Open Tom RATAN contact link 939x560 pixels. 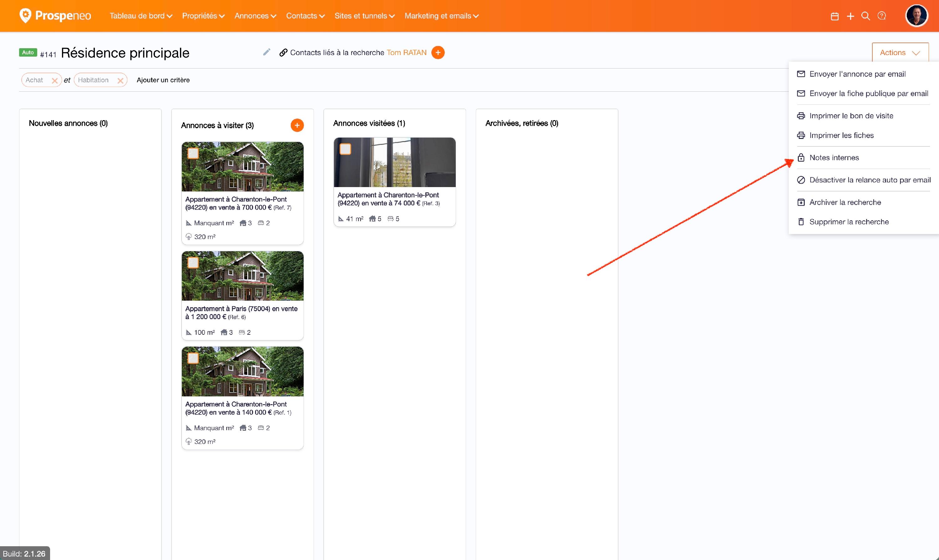406,53
